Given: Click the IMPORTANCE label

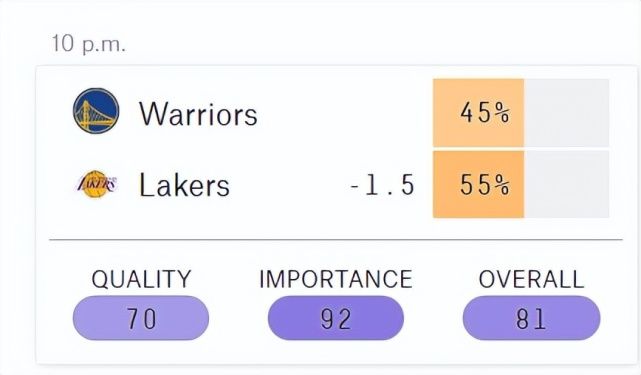Looking at the screenshot, I should pos(336,279).
